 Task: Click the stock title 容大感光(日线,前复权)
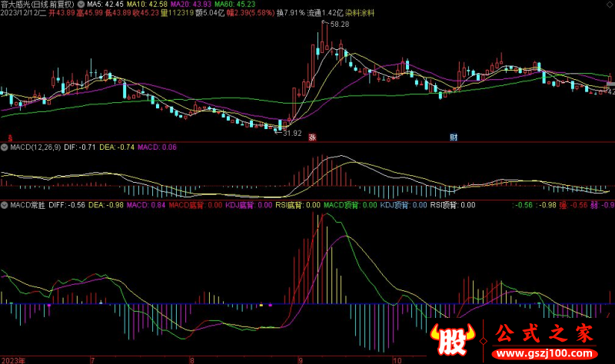(x=38, y=5)
